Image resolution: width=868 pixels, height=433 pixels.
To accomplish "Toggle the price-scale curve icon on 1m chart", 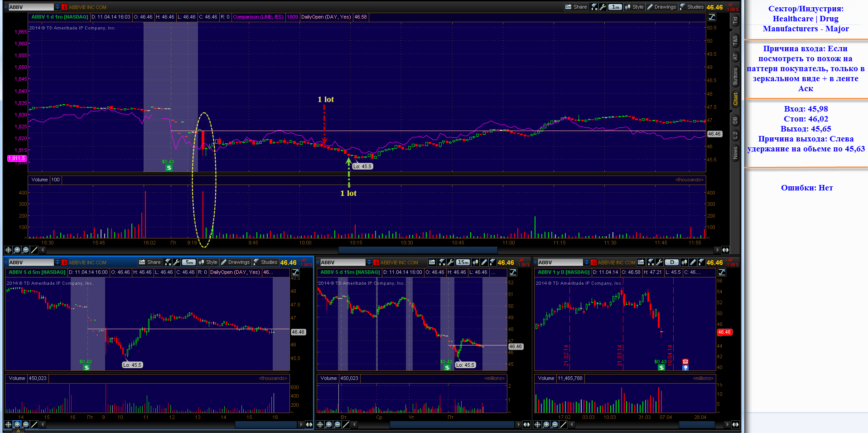I will coord(712,17).
